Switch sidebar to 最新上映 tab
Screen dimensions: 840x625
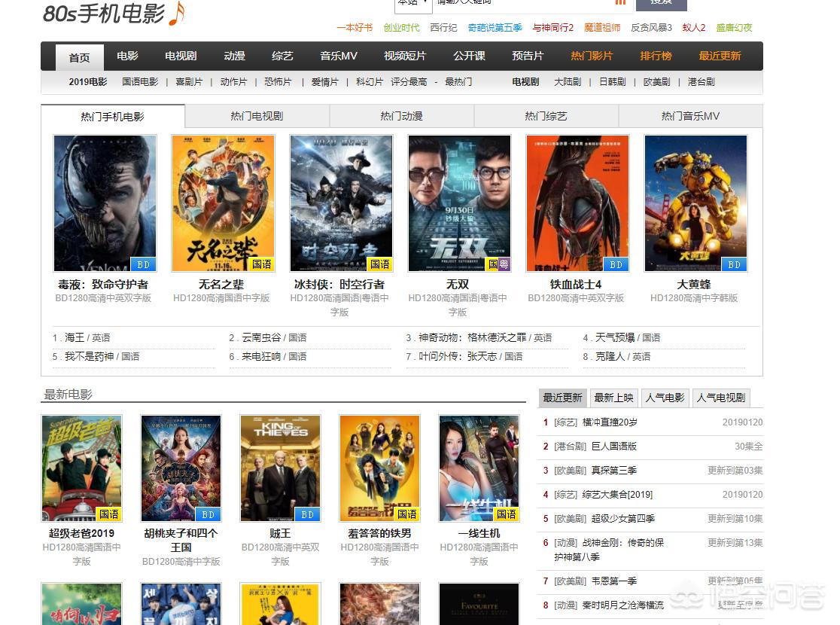point(614,398)
